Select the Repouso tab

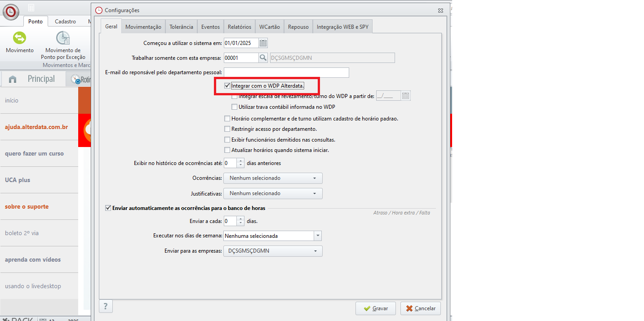298,27
